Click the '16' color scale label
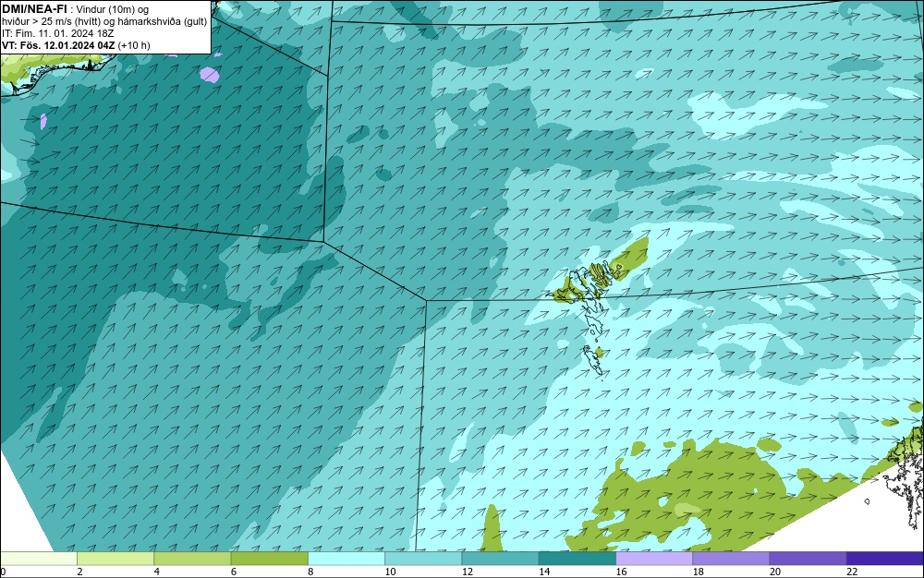Screen dimensions: 924x578 621,572
